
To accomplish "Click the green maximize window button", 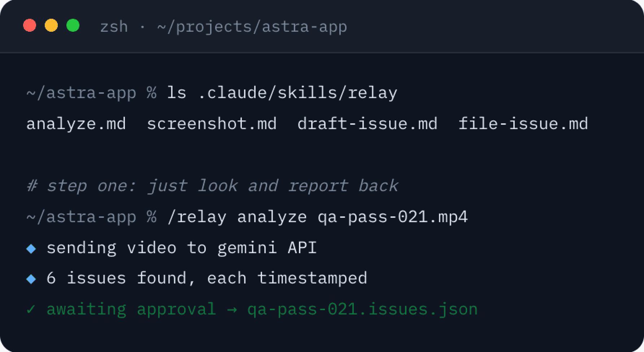I will [x=73, y=26].
